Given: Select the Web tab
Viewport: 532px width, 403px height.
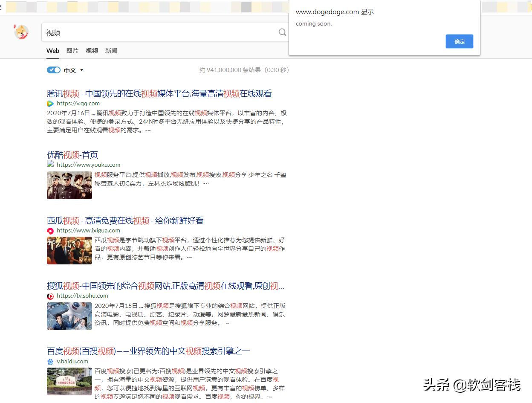Looking at the screenshot, I should click(x=52, y=51).
